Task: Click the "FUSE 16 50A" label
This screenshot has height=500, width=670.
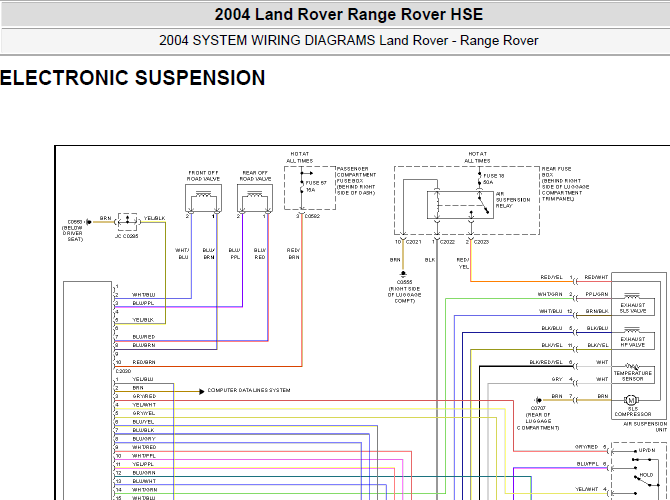Action: tap(494, 179)
